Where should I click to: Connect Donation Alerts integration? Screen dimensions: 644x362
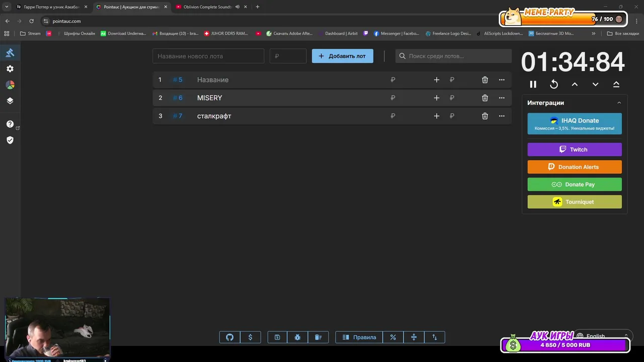tap(575, 167)
